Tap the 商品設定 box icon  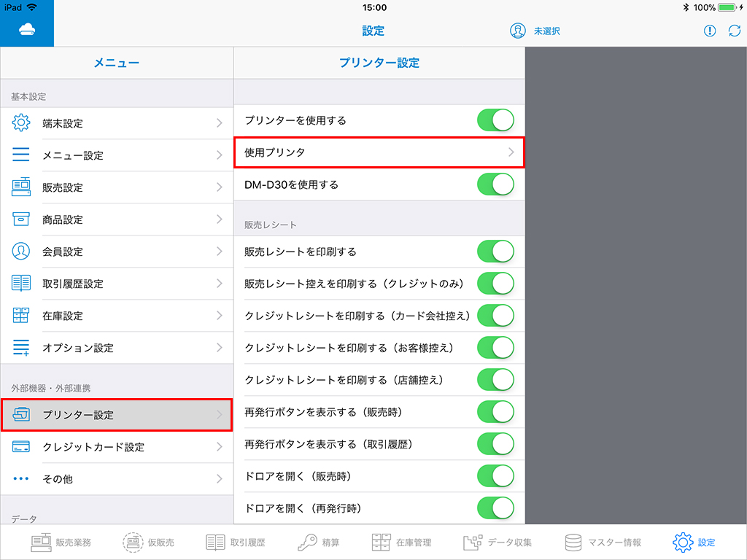coord(22,219)
